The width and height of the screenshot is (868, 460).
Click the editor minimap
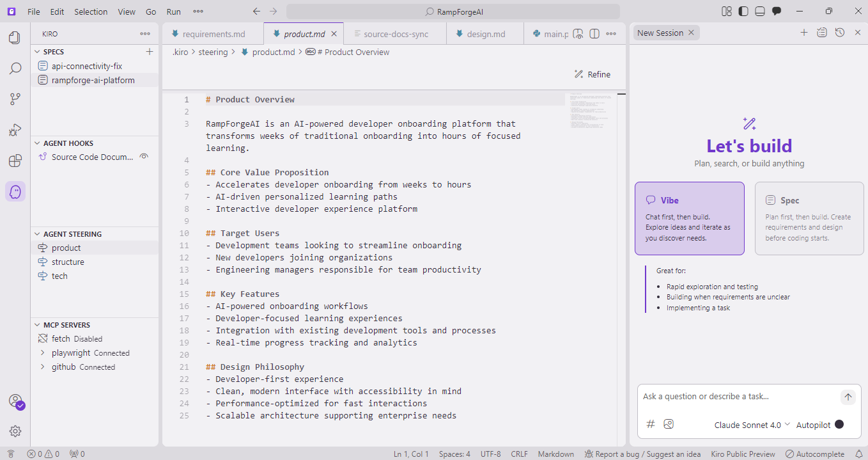click(x=589, y=113)
